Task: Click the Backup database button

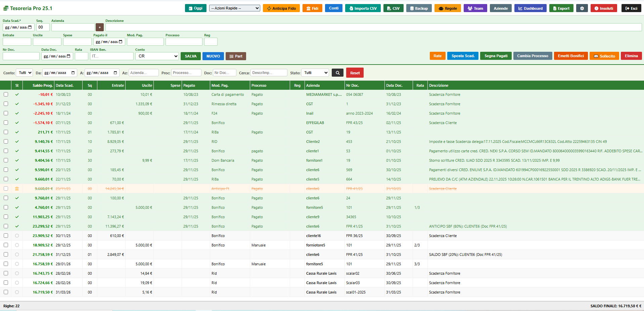Action: [419, 8]
